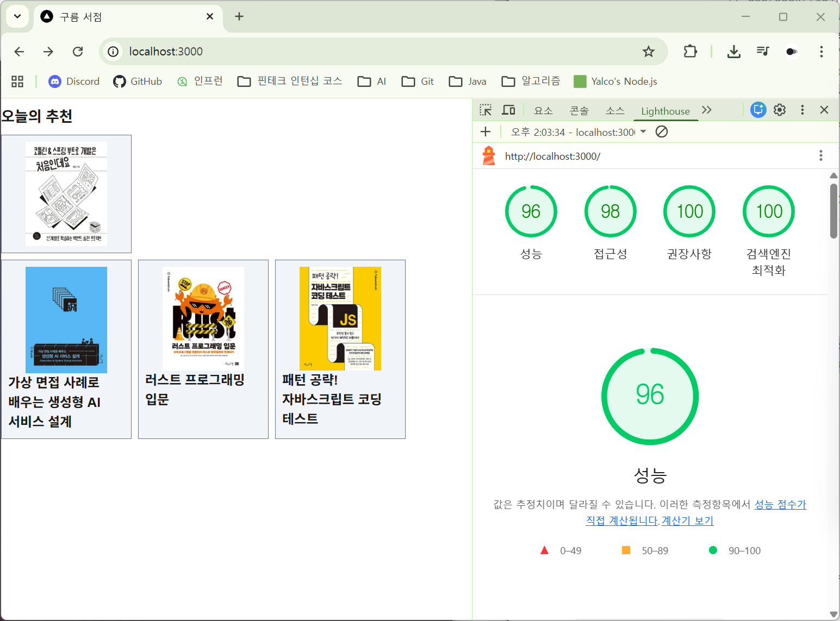Viewport: 840px width, 621px height.
Task: Bookmark this page with the star icon
Action: coord(648,52)
